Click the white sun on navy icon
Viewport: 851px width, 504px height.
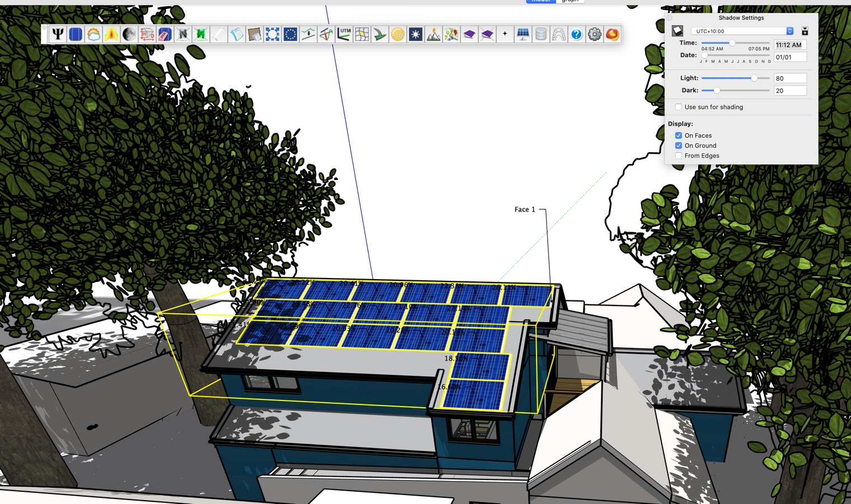pyautogui.click(x=416, y=35)
